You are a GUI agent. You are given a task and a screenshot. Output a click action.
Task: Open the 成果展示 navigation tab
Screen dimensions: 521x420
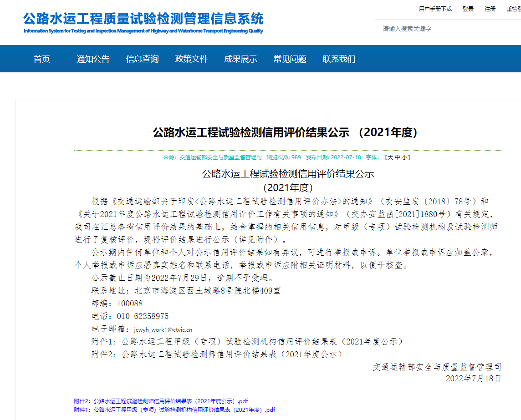click(x=240, y=59)
